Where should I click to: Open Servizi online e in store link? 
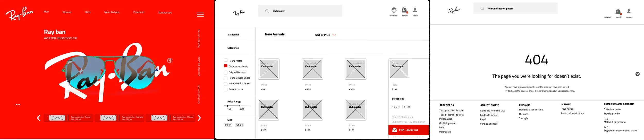tap(572, 113)
